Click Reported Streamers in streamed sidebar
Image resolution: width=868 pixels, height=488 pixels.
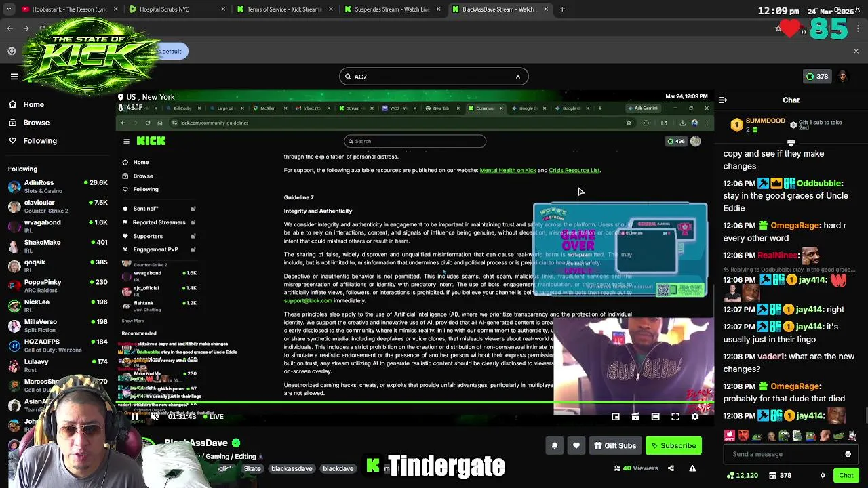click(159, 222)
